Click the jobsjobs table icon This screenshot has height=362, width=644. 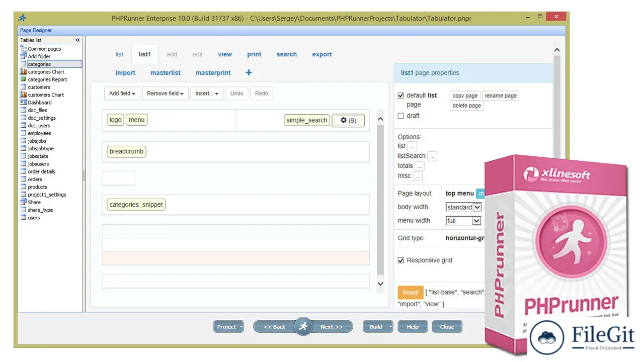(x=23, y=141)
